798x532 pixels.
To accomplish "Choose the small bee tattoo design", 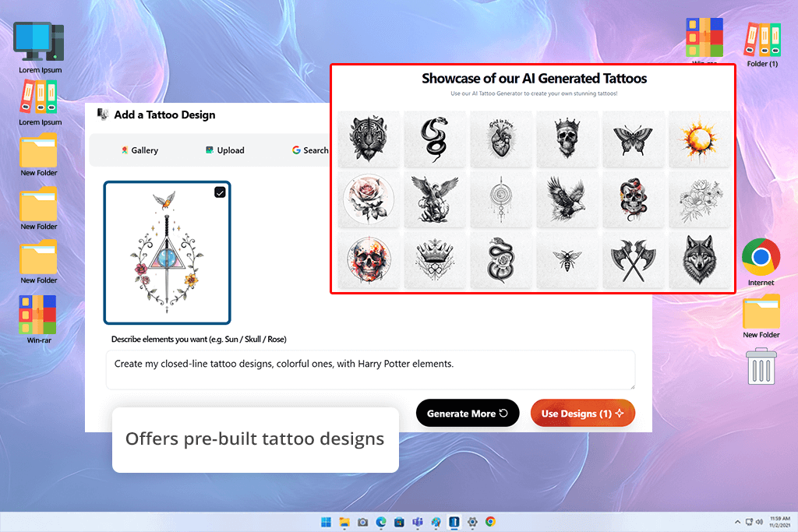I will 567,260.
